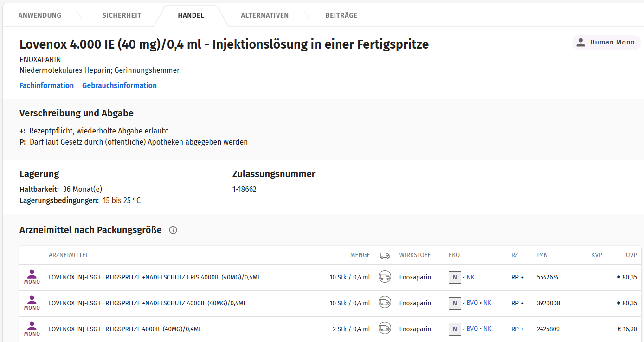Click the UVP column header
Image resolution: width=644 pixels, height=342 pixels.
[631, 255]
